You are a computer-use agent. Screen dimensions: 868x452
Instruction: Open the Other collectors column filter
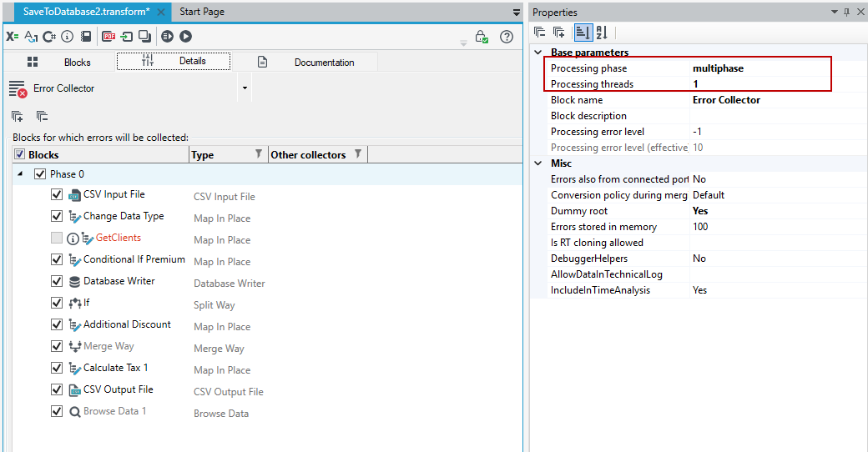pos(358,153)
